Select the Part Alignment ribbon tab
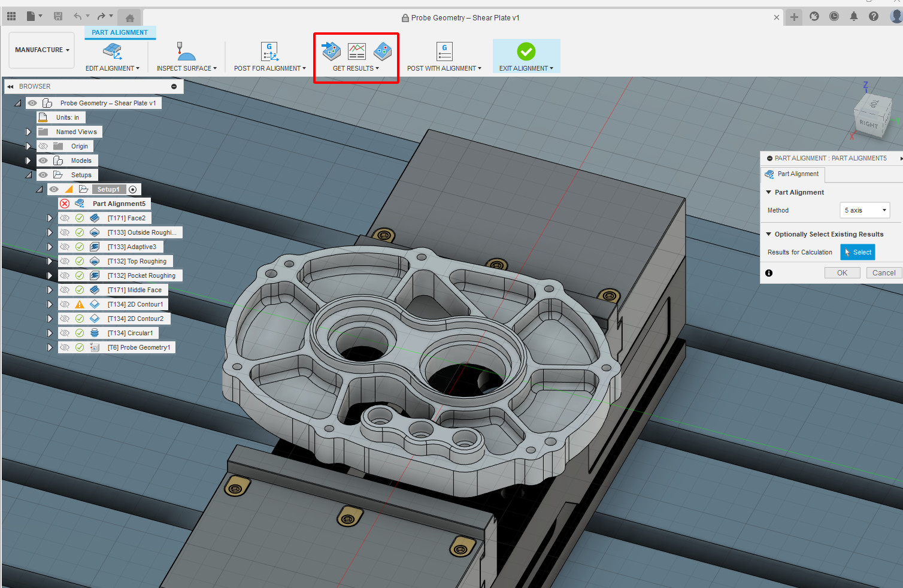The width and height of the screenshot is (903, 588). point(120,32)
